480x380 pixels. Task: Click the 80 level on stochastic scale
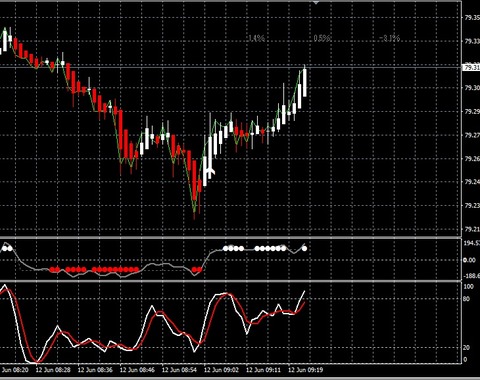(x=467, y=299)
